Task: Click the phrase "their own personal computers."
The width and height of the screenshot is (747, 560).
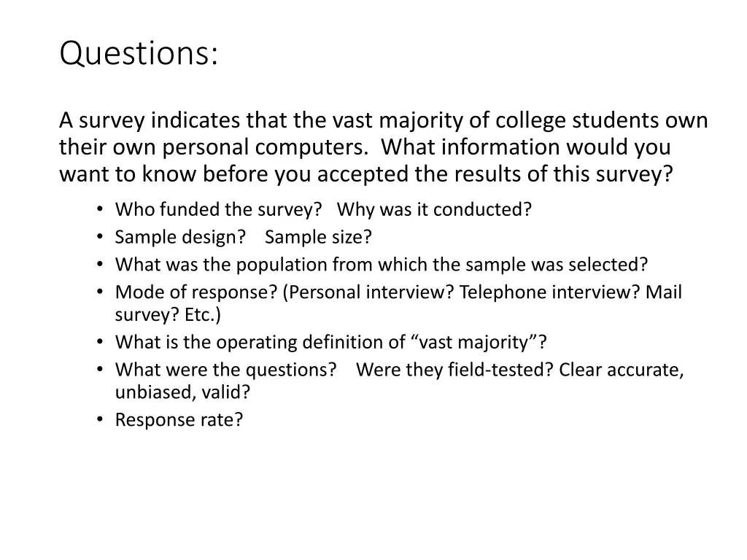Action: (213, 147)
